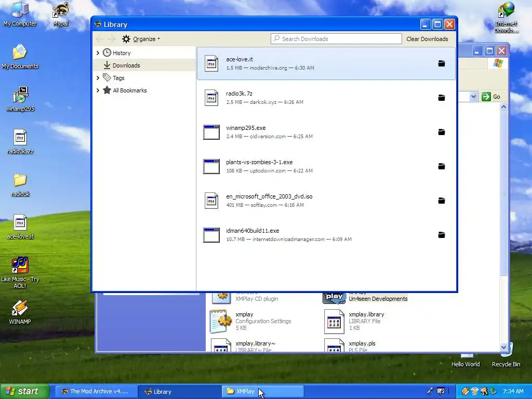Click the xmplay.library file icon in XMPlay window
532x399 pixels.
pyautogui.click(x=334, y=321)
